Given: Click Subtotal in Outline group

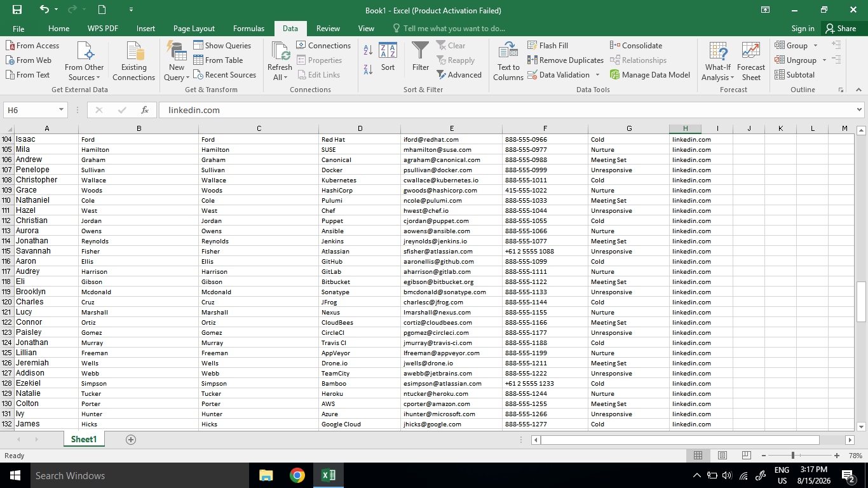Looking at the screenshot, I should 795,75.
